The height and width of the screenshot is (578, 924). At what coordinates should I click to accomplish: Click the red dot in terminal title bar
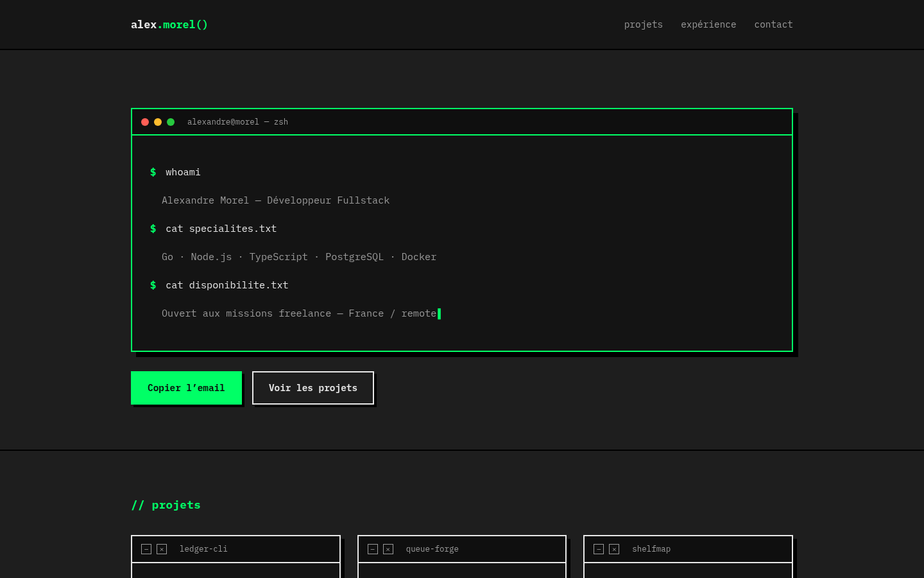145,122
